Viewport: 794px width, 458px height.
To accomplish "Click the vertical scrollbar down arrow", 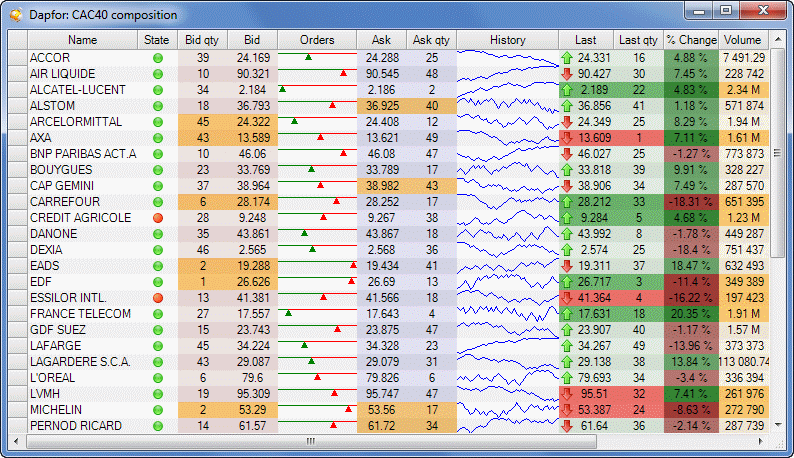I will pos(777,425).
